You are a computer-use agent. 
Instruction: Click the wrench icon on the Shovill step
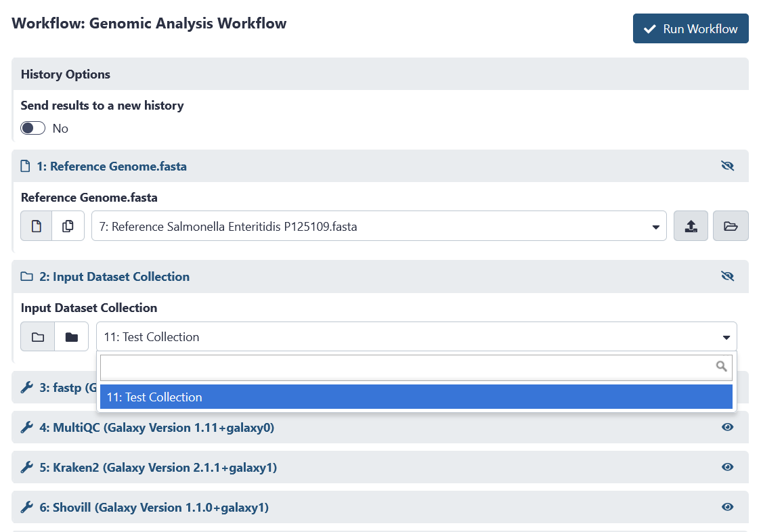[x=26, y=507]
